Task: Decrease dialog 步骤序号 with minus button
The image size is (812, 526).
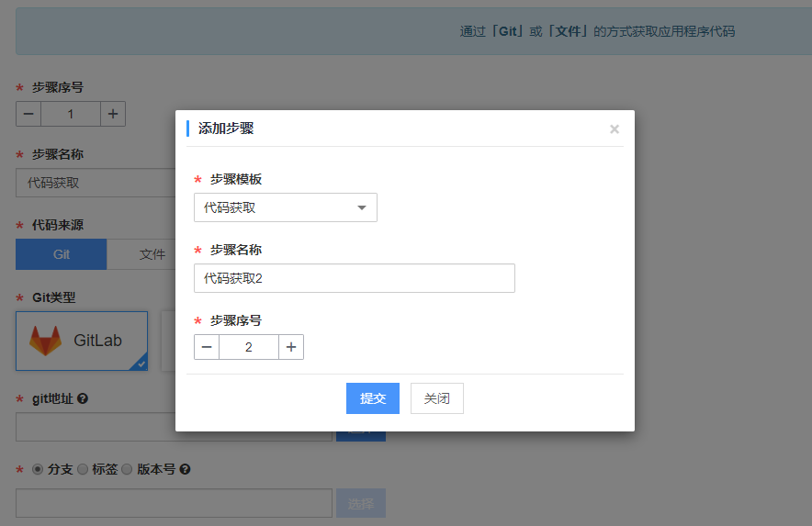Action: (x=207, y=347)
